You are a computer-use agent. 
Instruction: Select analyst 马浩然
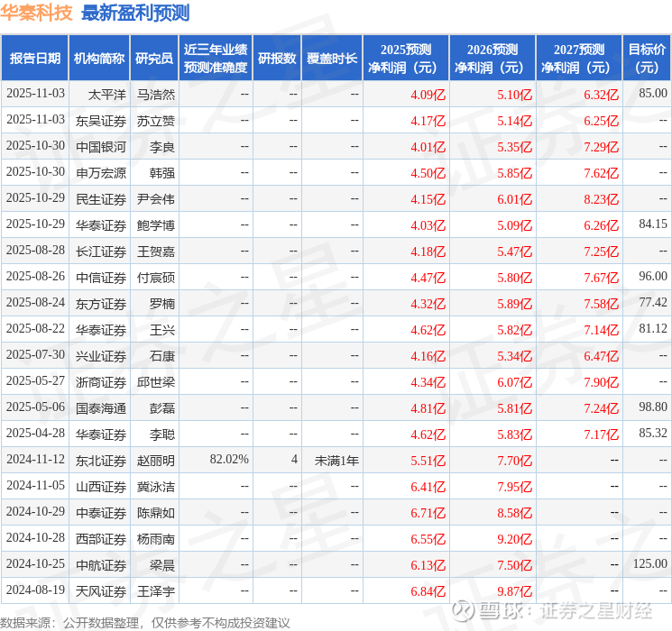pyautogui.click(x=155, y=95)
